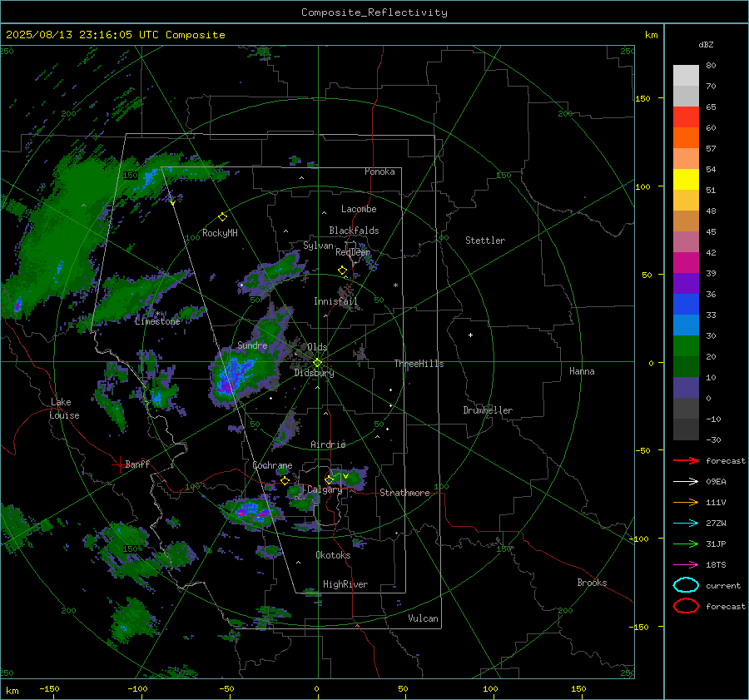The image size is (749, 700).
Task: Click the yellow diamond marker near Cochrane
Action: (x=285, y=480)
